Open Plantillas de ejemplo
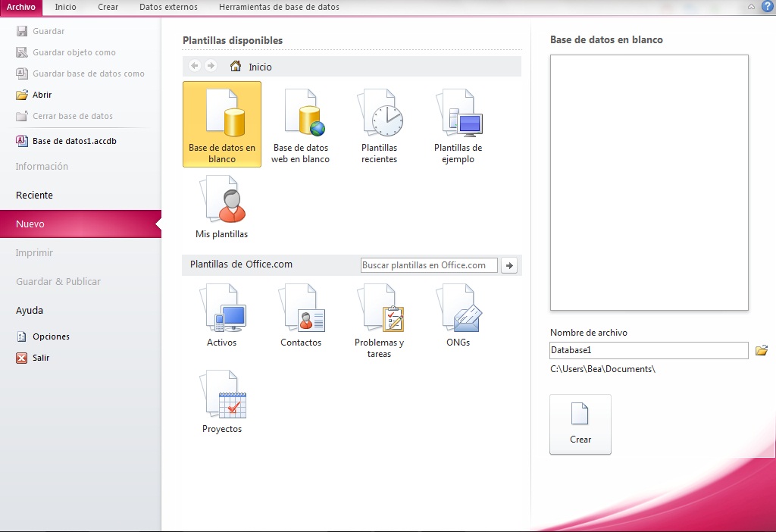Screen dimensions: 776x532 pos(458,126)
